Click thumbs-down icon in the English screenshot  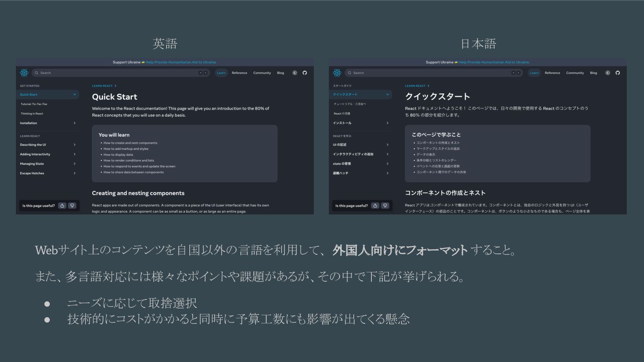(72, 206)
